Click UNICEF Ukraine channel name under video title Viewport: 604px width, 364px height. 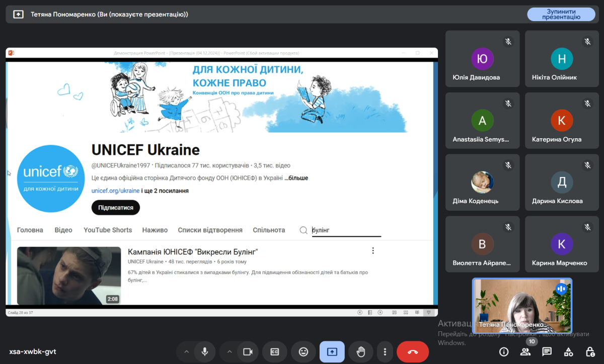[145, 261]
